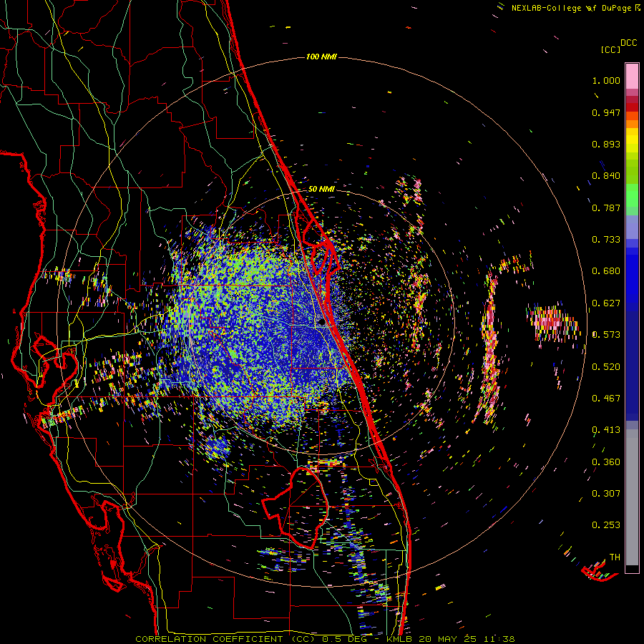Viewport: 644px width, 644px height.
Task: Select the 0.680 scale value
Action: coord(606,271)
